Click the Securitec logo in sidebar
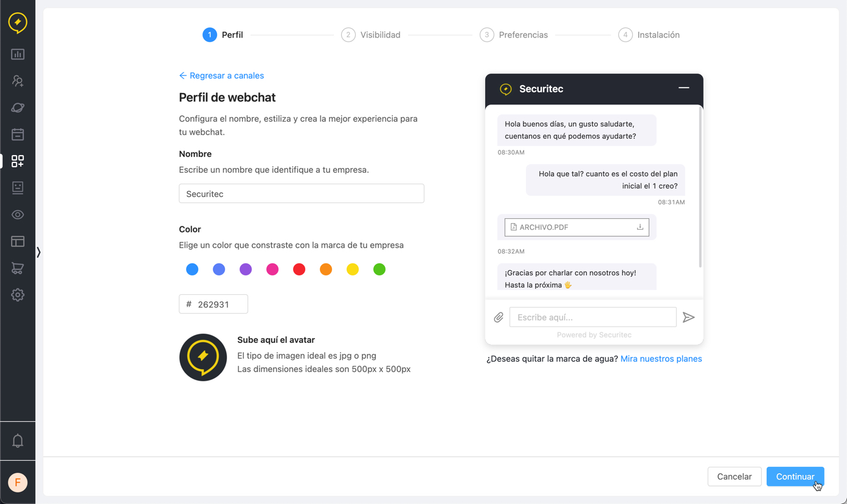 18,22
